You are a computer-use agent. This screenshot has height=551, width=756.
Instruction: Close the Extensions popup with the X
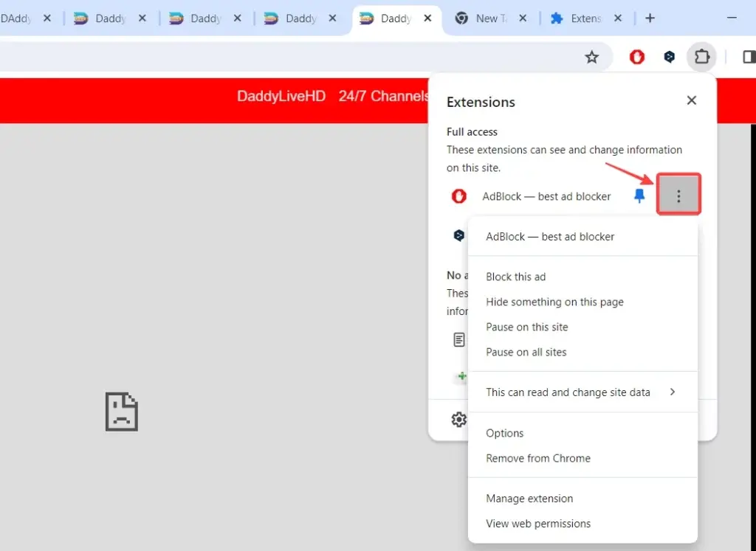pyautogui.click(x=691, y=100)
